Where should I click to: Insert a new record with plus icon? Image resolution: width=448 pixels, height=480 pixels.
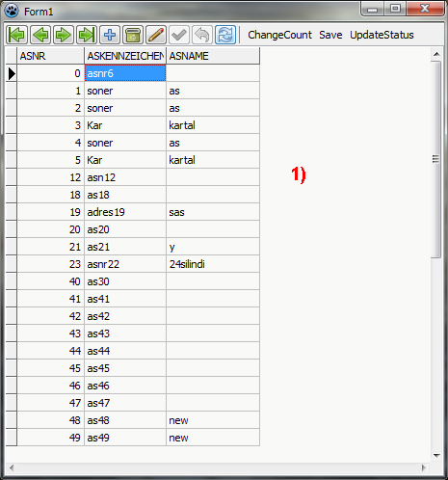[110, 35]
